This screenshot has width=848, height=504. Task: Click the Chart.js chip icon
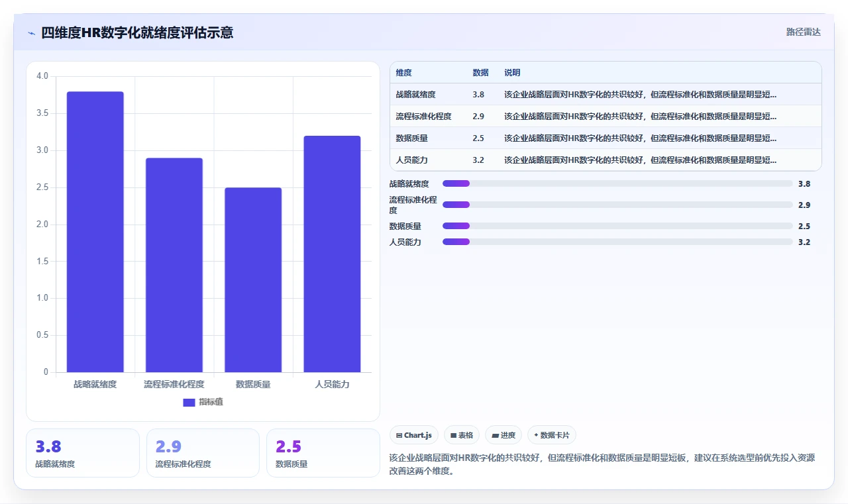[399, 436]
